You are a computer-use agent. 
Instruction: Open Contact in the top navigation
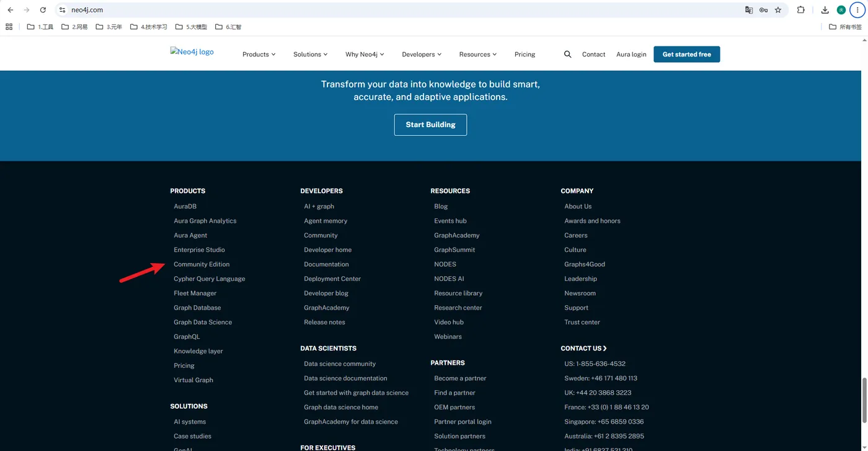[x=593, y=55]
